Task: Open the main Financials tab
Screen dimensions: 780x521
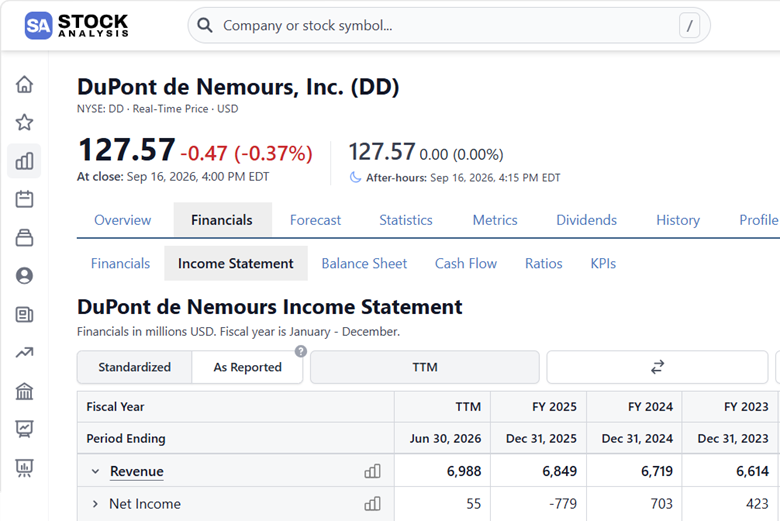Action: tap(222, 220)
